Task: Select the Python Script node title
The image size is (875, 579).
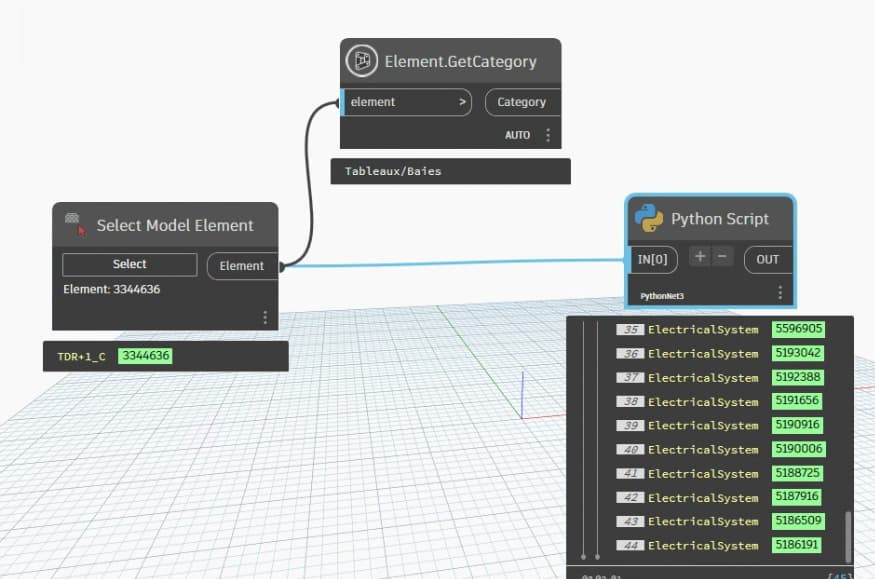Action: pos(720,219)
